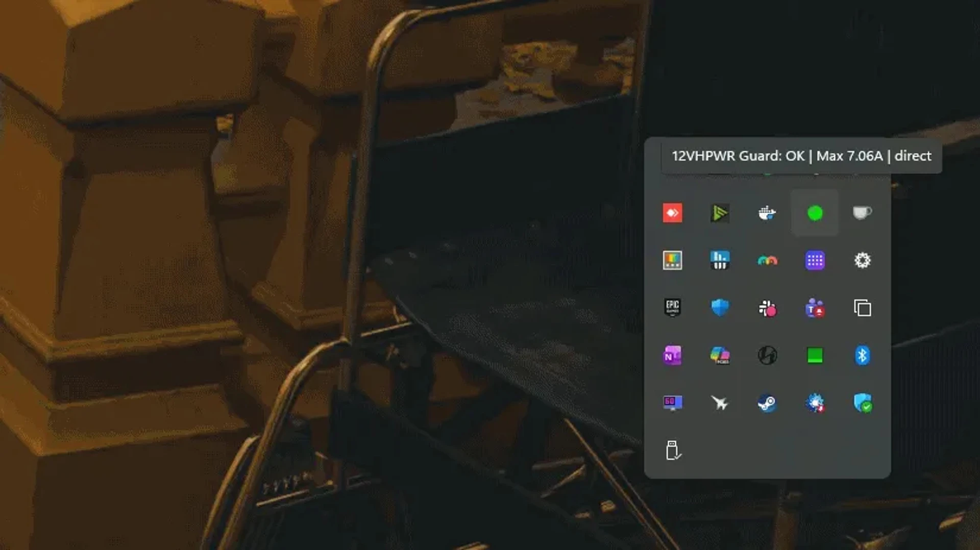The width and height of the screenshot is (980, 550).
Task: Click the green triangle-logo tray icon
Action: [720, 213]
